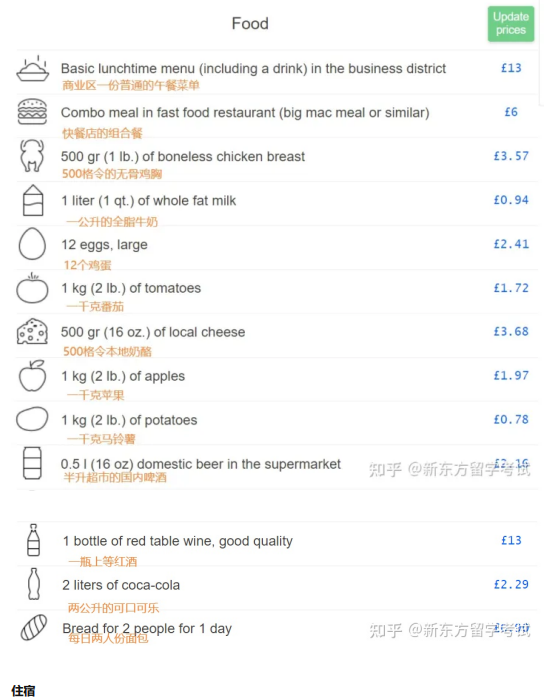Click the '12 eggs, large' item text
This screenshot has width=559, height=700.
coord(104,245)
